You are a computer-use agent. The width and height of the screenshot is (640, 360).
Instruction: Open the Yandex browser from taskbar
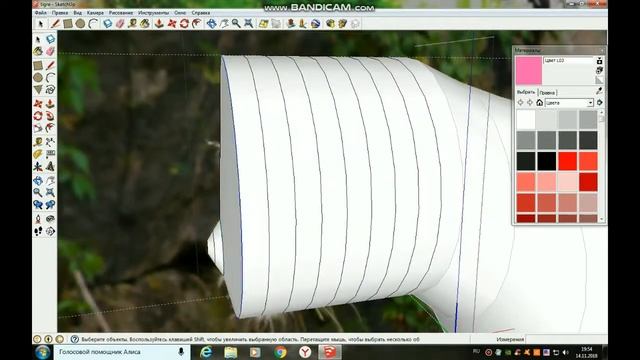pos(305,352)
